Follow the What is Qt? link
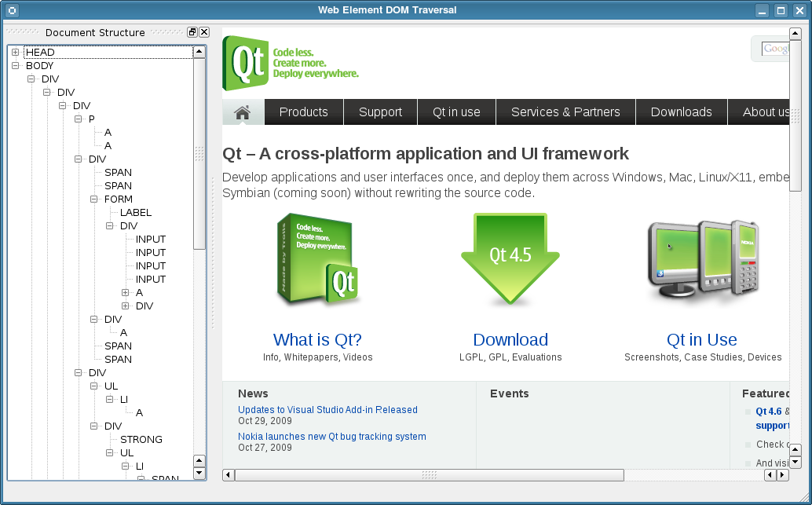The width and height of the screenshot is (812, 505). tap(317, 340)
